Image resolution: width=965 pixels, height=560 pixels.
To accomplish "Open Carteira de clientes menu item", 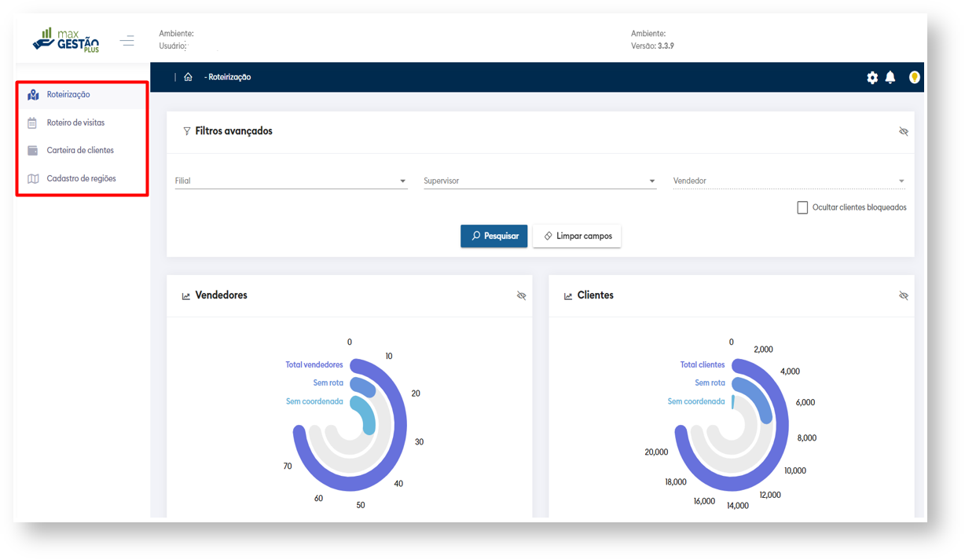I will tap(80, 150).
